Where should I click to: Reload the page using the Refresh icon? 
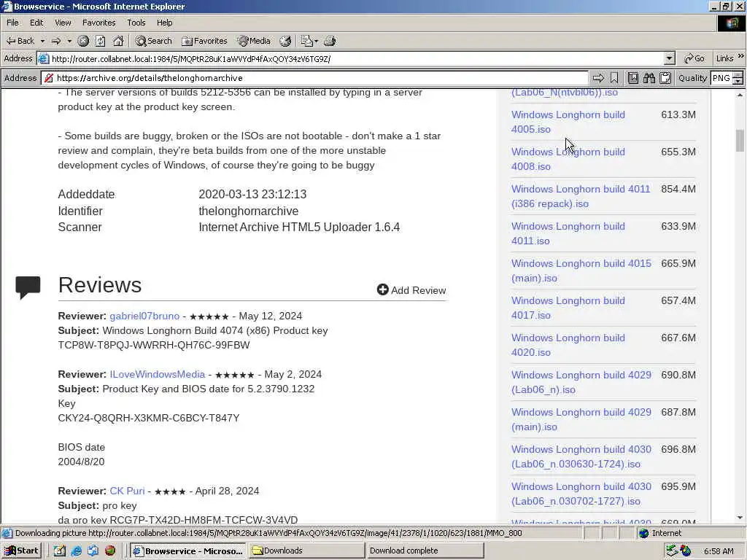tap(101, 41)
